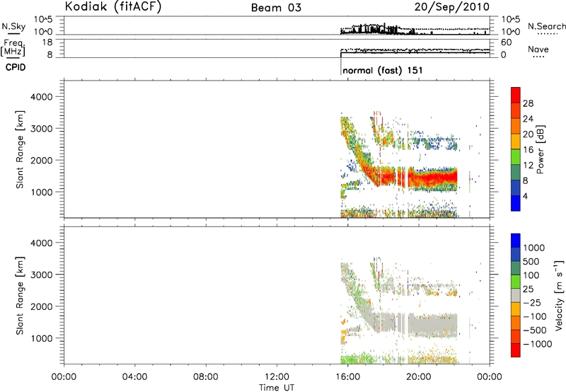Screen dimensions: 566x392
Task: Click the "2000" tick of the power panel
Action: [x=42, y=160]
